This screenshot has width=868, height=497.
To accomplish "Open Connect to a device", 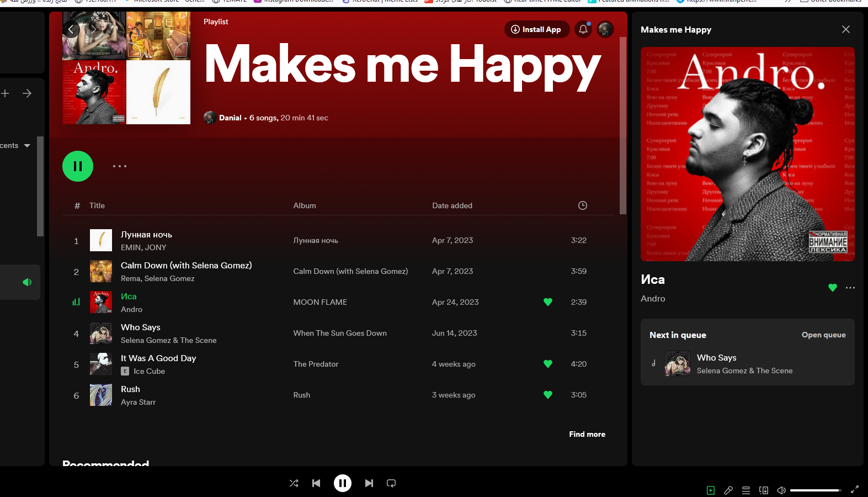I will point(764,490).
